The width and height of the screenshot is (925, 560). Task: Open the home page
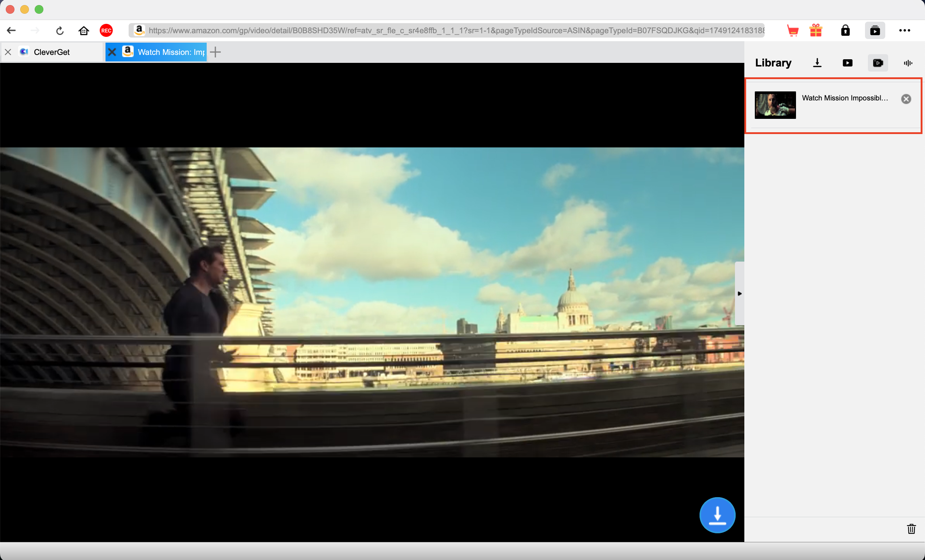click(x=83, y=30)
